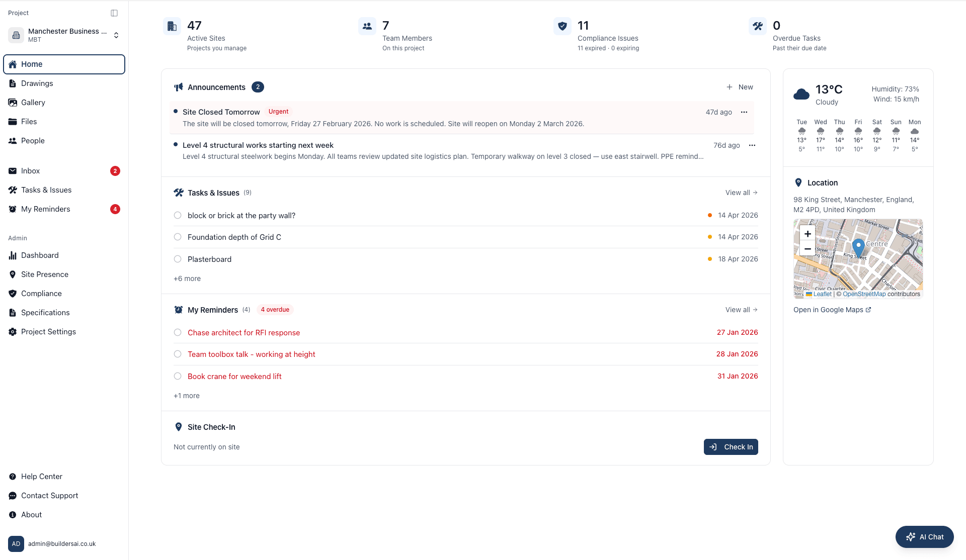Click the Compliance shield icon in sidebar
This screenshot has height=560, width=966.
point(13,294)
